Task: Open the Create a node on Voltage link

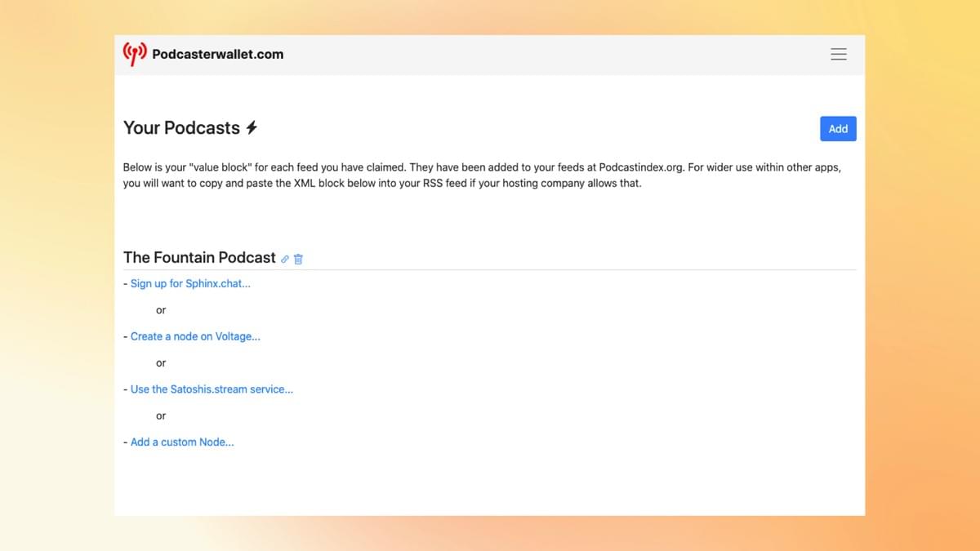Action: pos(195,336)
